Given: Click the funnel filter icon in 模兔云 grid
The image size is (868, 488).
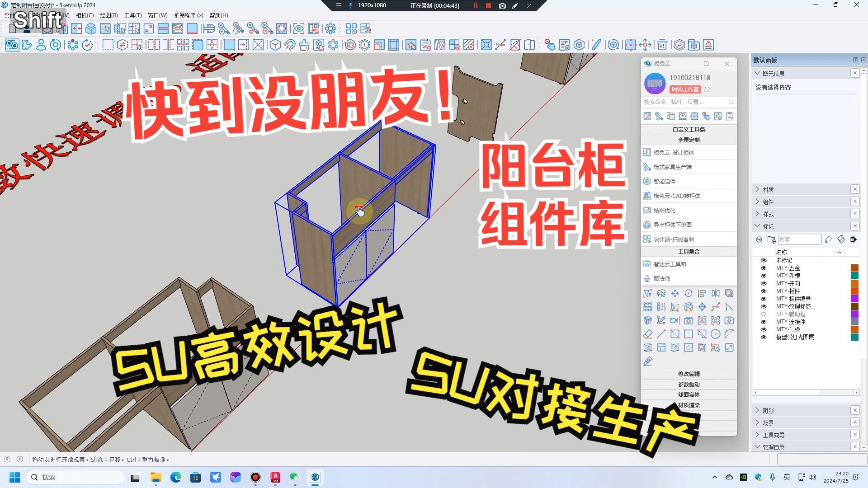Looking at the screenshot, I should [647, 293].
